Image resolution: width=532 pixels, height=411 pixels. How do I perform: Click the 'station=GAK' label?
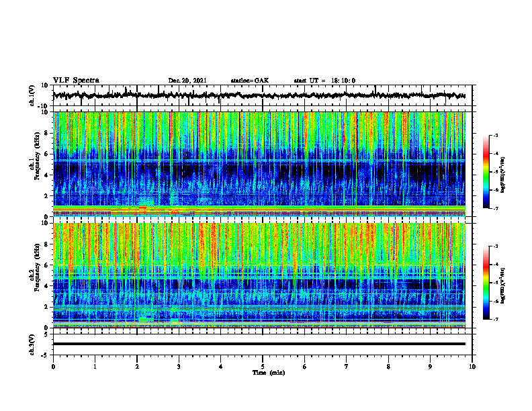[x=250, y=81]
